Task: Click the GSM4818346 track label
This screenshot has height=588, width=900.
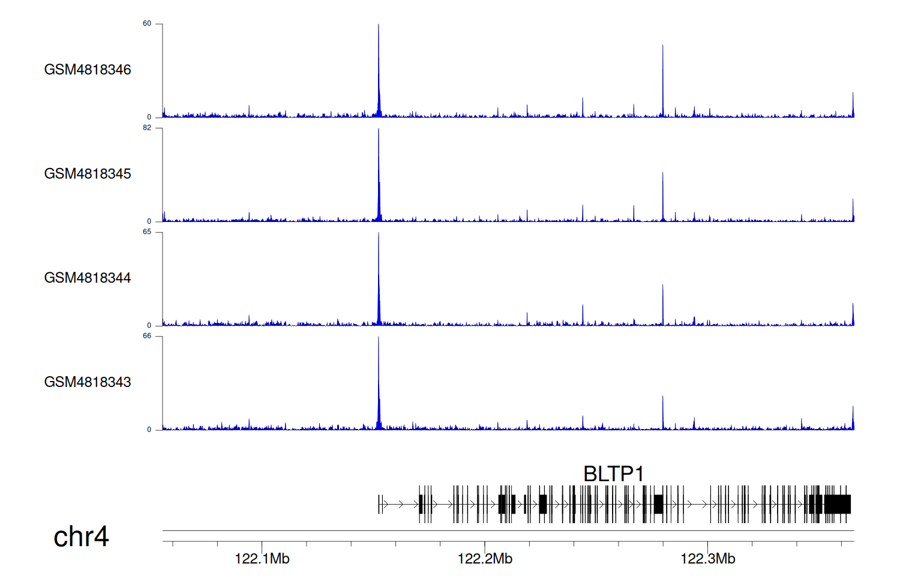Action: 88,70
